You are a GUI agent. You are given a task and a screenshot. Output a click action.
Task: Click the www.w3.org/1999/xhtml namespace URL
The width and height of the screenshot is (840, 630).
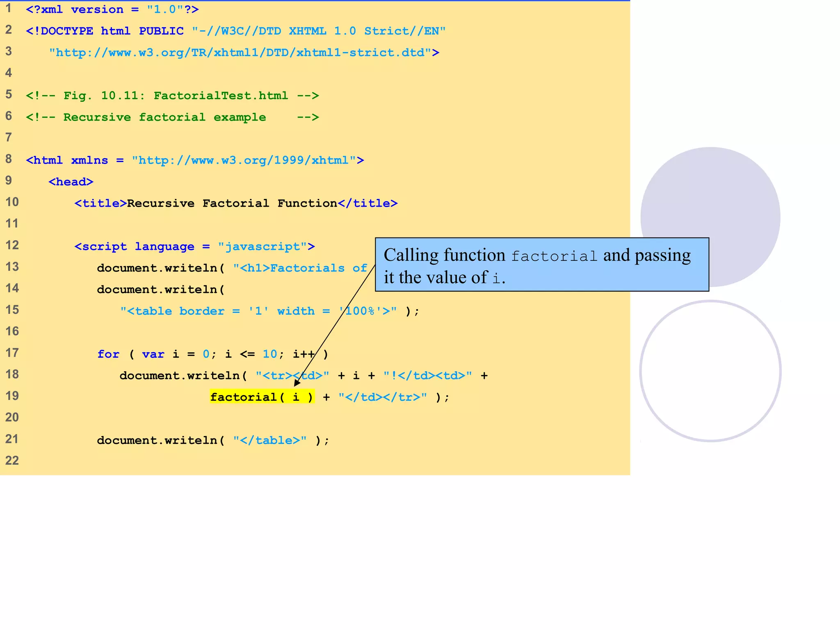(244, 160)
